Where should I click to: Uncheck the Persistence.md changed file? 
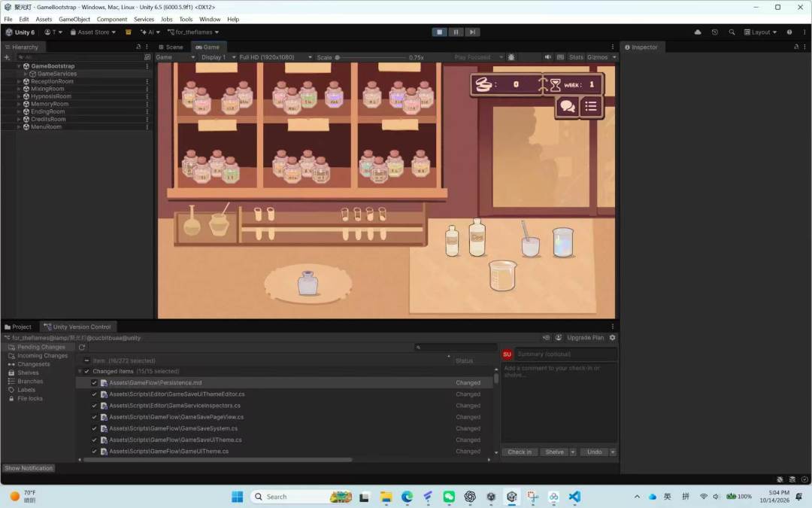click(94, 382)
